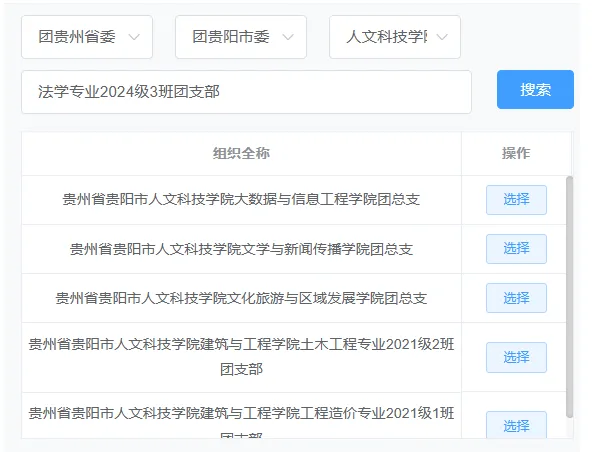Viewport: 593px width, 452px height.
Task: Choose 工程造价专业2021级1班 row's 选择 button
Action: pos(516,425)
